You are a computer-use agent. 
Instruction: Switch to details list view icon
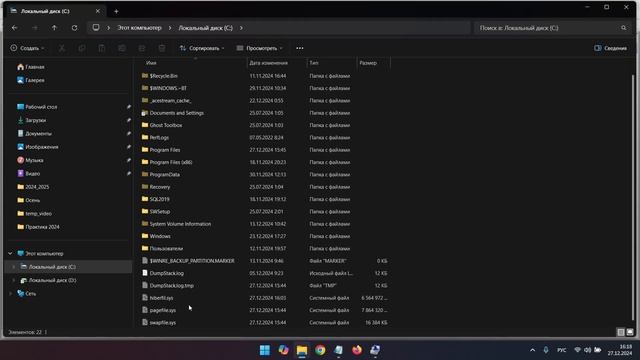pos(621,332)
